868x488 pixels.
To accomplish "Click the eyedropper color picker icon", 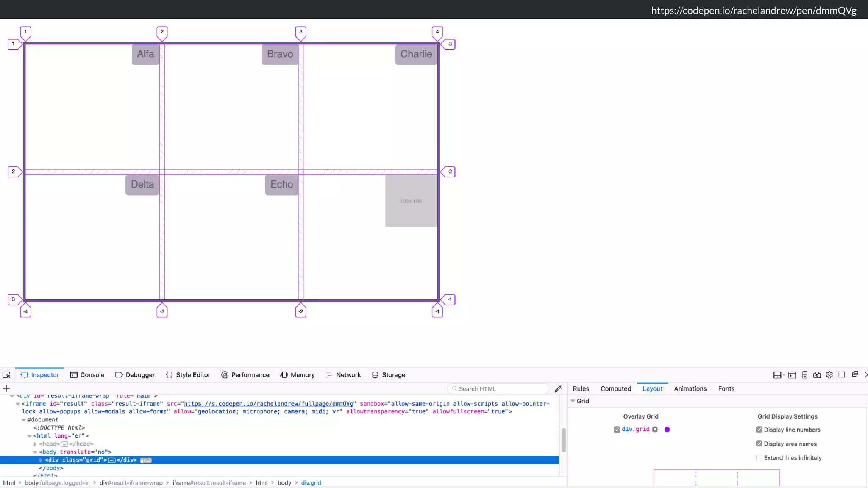I will point(558,389).
